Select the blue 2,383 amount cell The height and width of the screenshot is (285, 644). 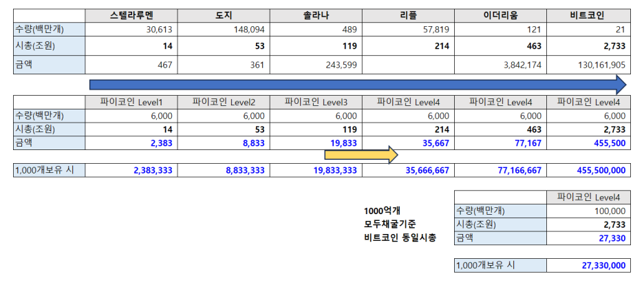pyautogui.click(x=131, y=143)
